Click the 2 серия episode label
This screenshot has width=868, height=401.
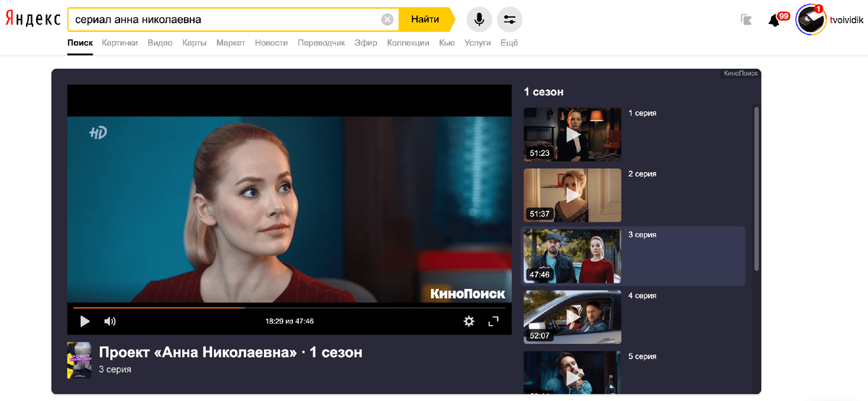pyautogui.click(x=642, y=174)
